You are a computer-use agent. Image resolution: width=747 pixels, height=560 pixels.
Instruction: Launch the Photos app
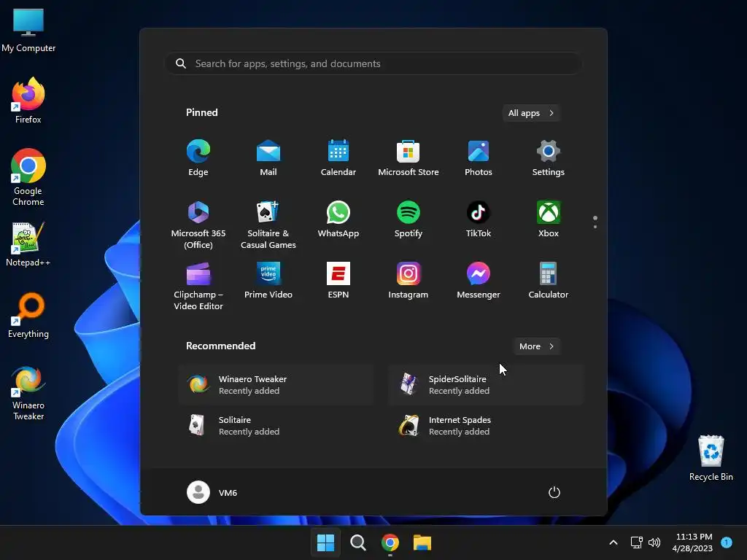(479, 158)
